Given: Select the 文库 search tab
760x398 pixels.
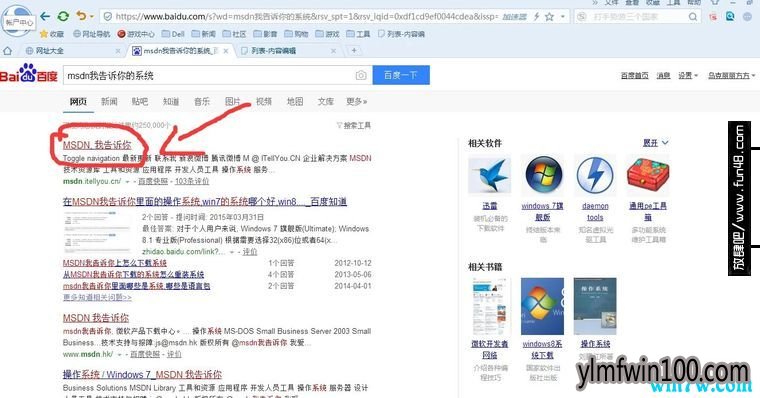Looking at the screenshot, I should [326, 101].
